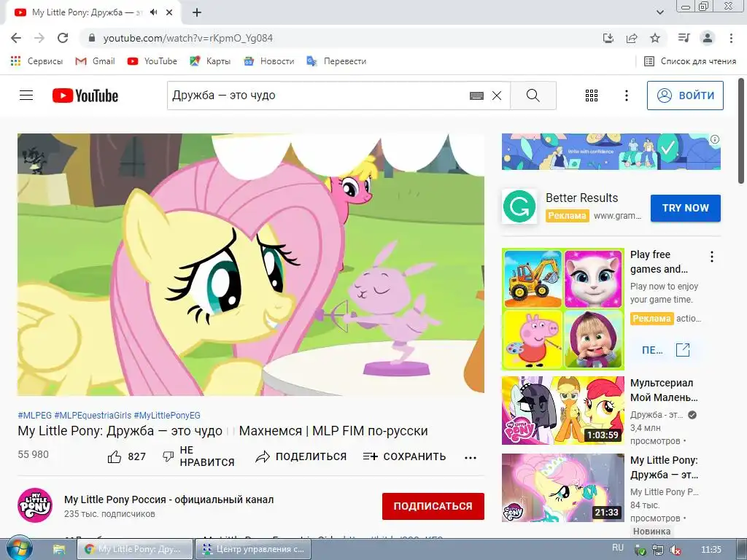This screenshot has height=560, width=747.
Task: Open the Play free games ad thumbnail
Action: point(562,309)
